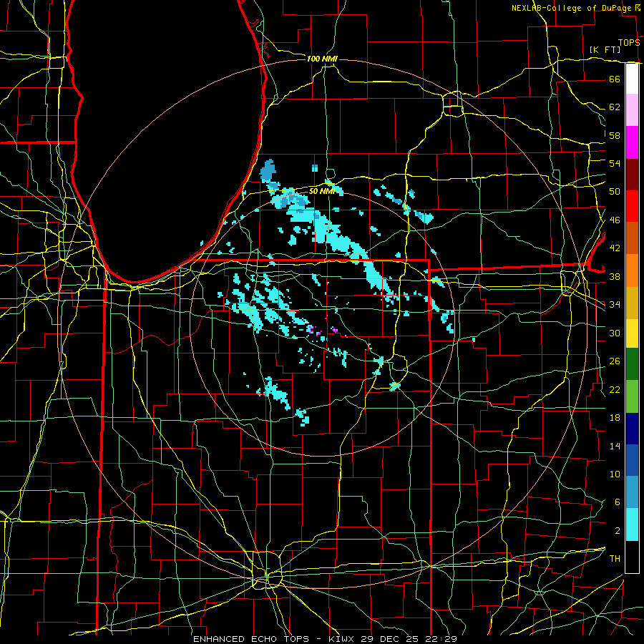Click the medium blue 14 kft legend swatch
Image resolution: width=644 pixels, height=644 pixels.
[x=632, y=460]
